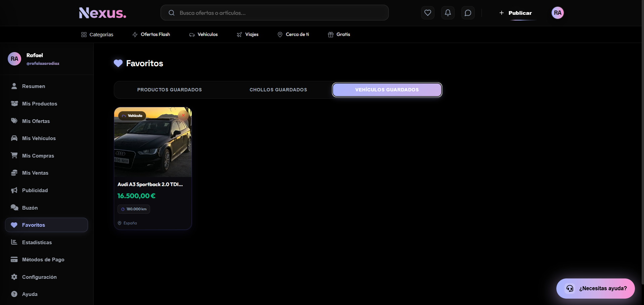Click the Rafael sidebar profile avatar
The image size is (644, 305).
pyautogui.click(x=14, y=59)
